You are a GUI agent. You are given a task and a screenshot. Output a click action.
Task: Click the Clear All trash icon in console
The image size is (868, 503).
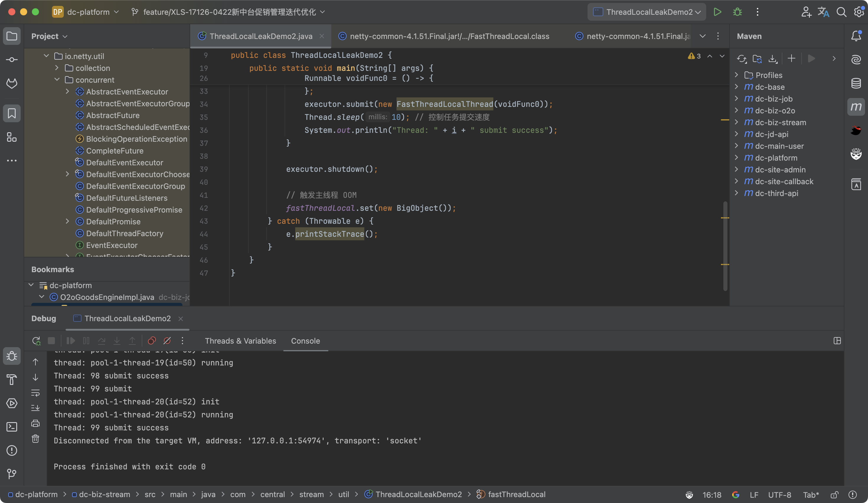tap(35, 439)
